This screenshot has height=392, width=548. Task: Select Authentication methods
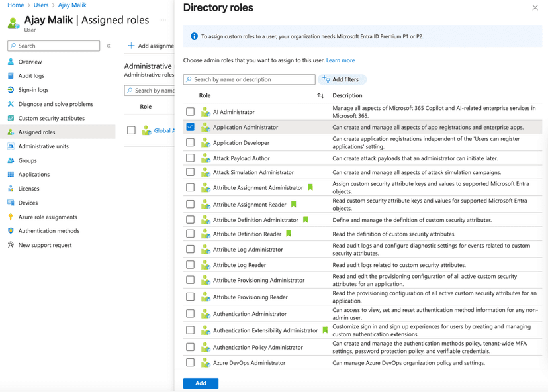click(46, 230)
